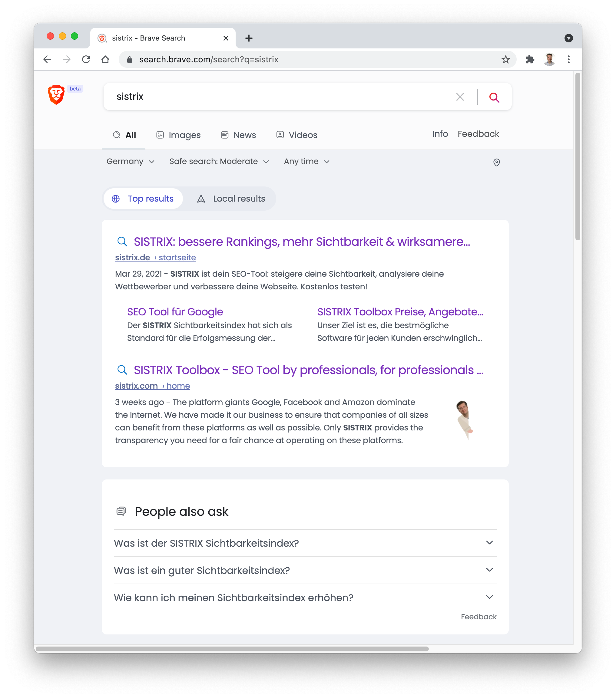Open the Safe search: Moderate dropdown

[x=219, y=161]
